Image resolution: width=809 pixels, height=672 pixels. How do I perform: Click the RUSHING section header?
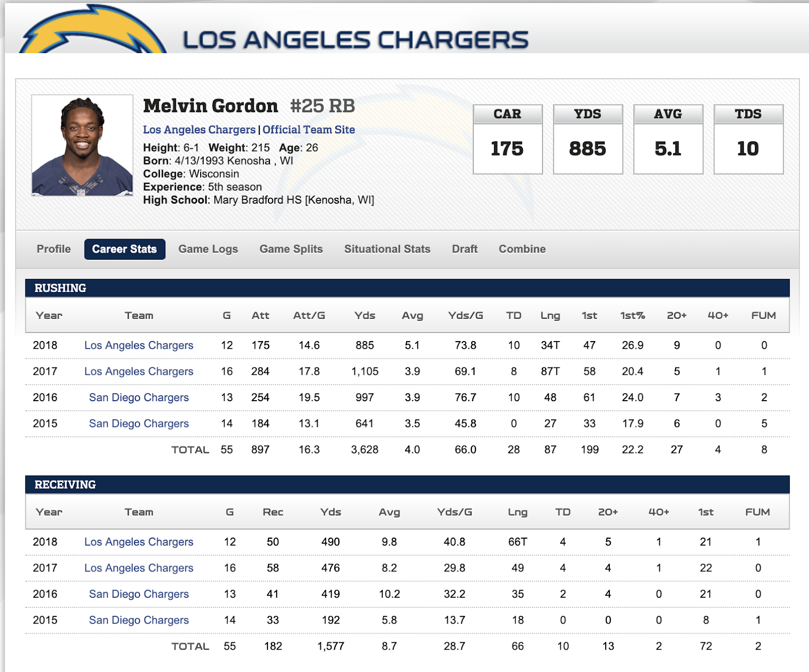[x=408, y=288]
